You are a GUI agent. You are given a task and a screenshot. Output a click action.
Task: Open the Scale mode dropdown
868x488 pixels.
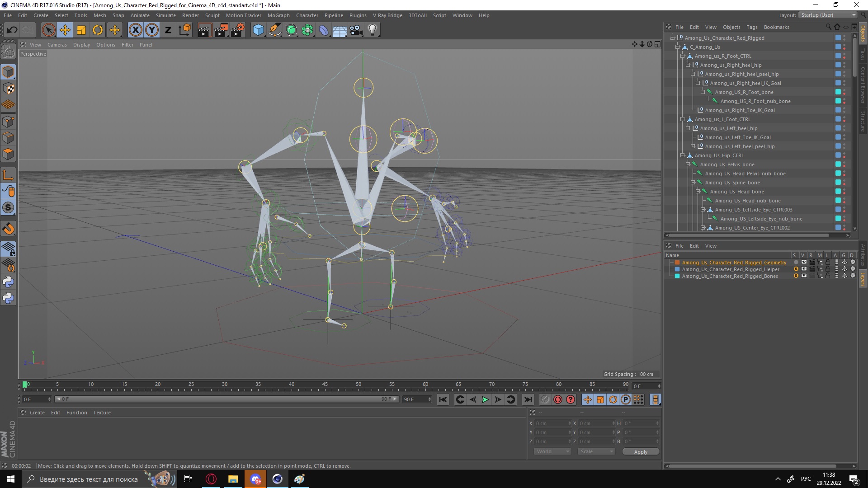[x=596, y=451]
